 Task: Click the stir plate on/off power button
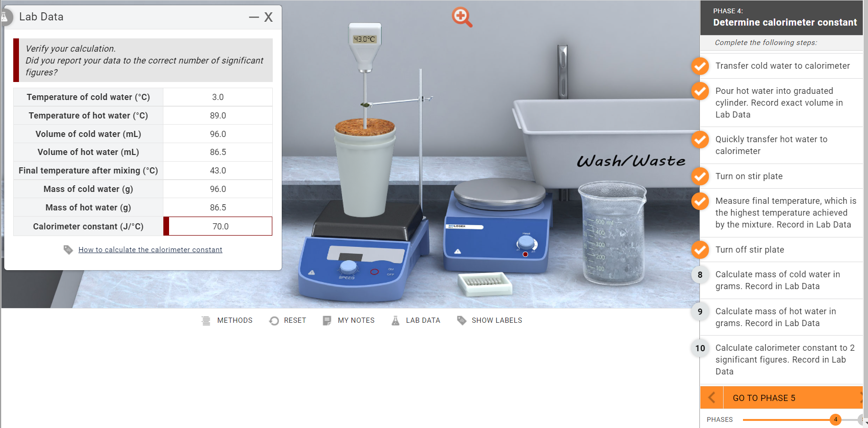click(374, 272)
